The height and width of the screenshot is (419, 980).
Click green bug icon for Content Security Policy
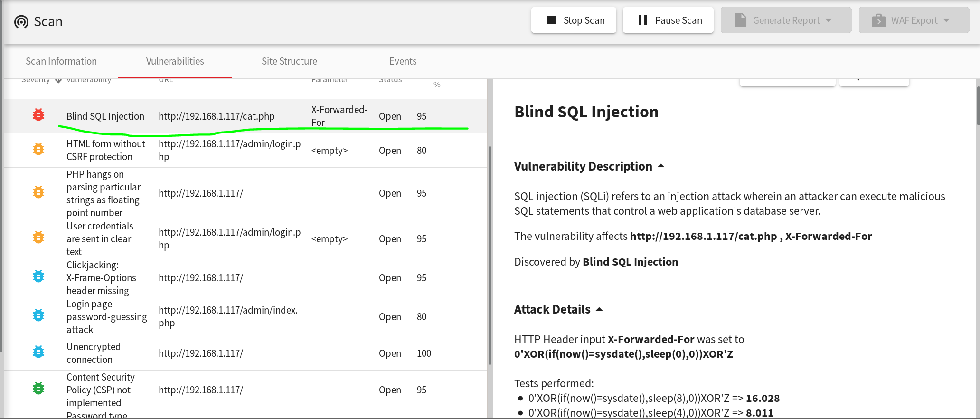(x=38, y=389)
